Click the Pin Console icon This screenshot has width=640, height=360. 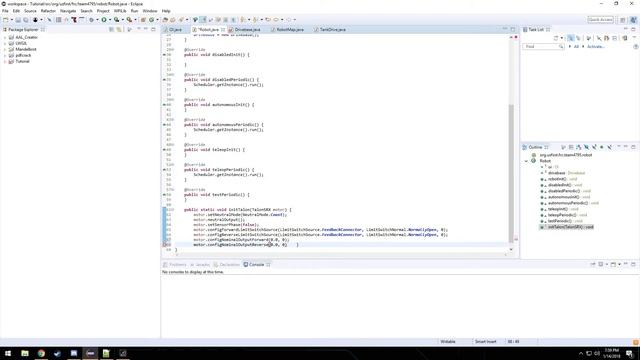[x=593, y=264]
